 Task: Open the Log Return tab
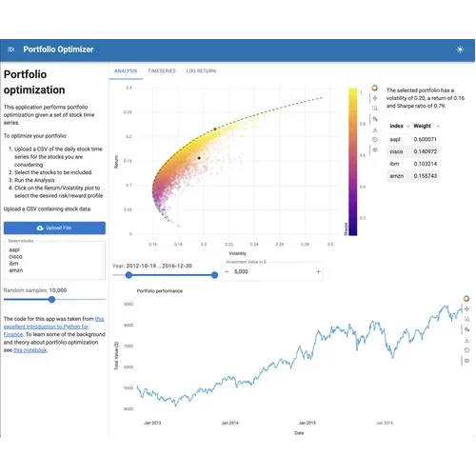[201, 70]
